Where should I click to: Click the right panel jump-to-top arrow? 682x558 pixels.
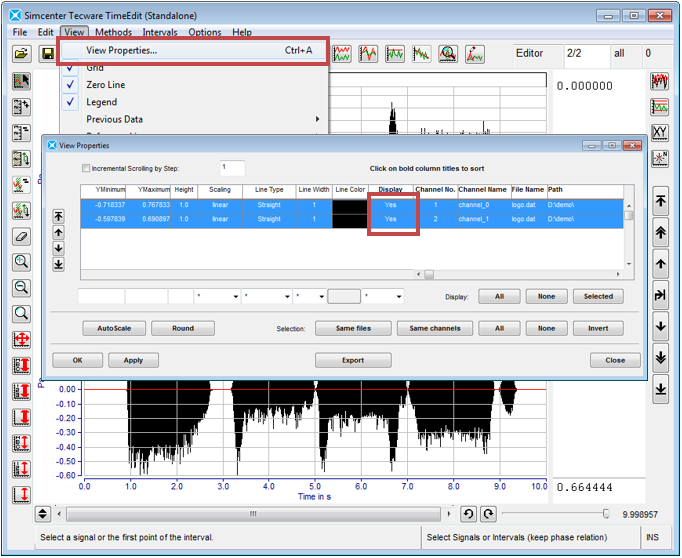click(x=660, y=201)
